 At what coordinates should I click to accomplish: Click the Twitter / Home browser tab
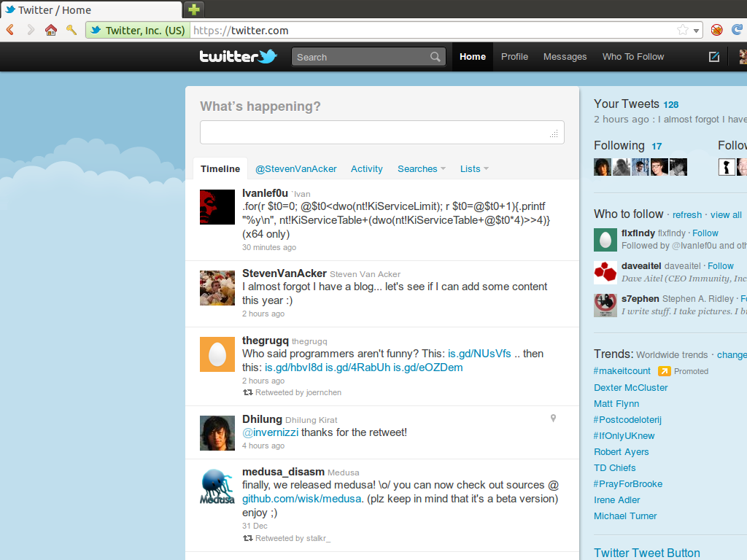pyautogui.click(x=90, y=9)
